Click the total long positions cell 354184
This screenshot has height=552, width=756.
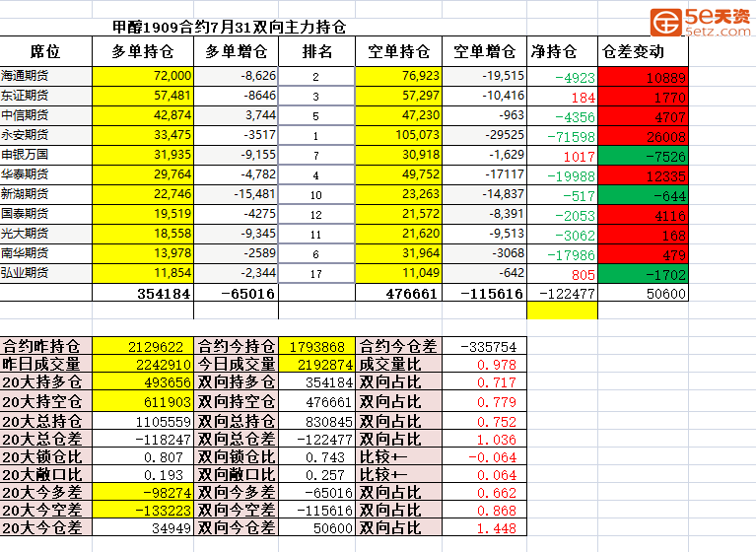point(143,293)
